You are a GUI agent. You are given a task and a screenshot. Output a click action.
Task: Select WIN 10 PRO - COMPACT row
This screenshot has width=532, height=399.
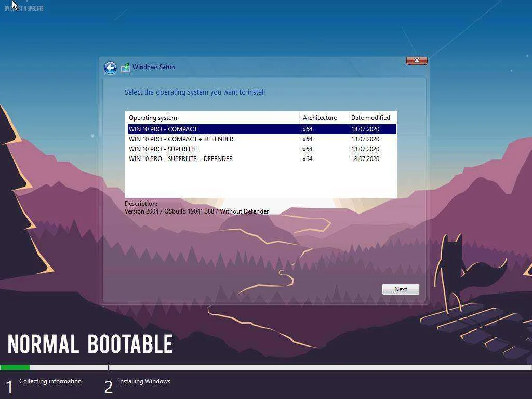[262, 129]
